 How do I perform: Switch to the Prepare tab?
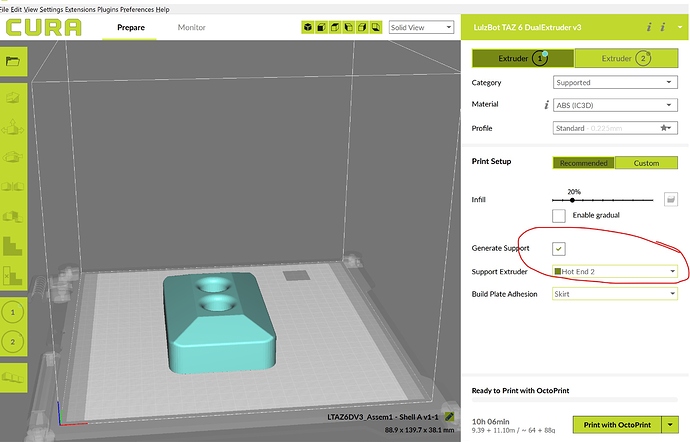(x=131, y=27)
